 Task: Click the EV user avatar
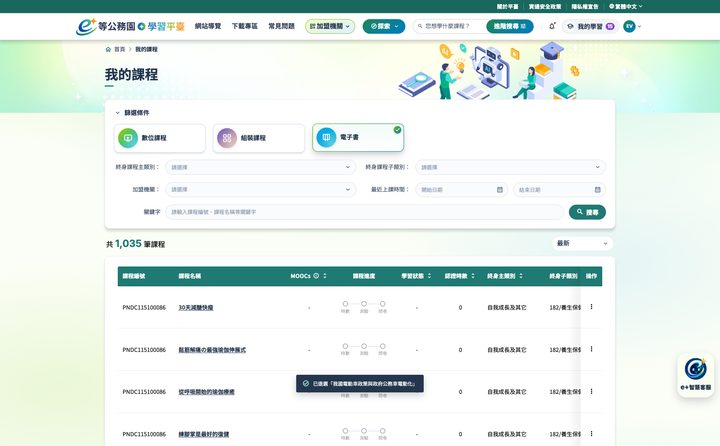point(629,26)
